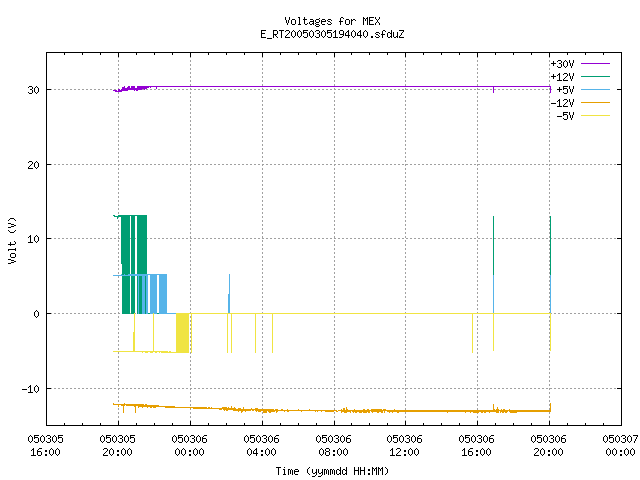
Task: Click the 'Volt (V)' y-axis label
Action: click(x=12, y=240)
